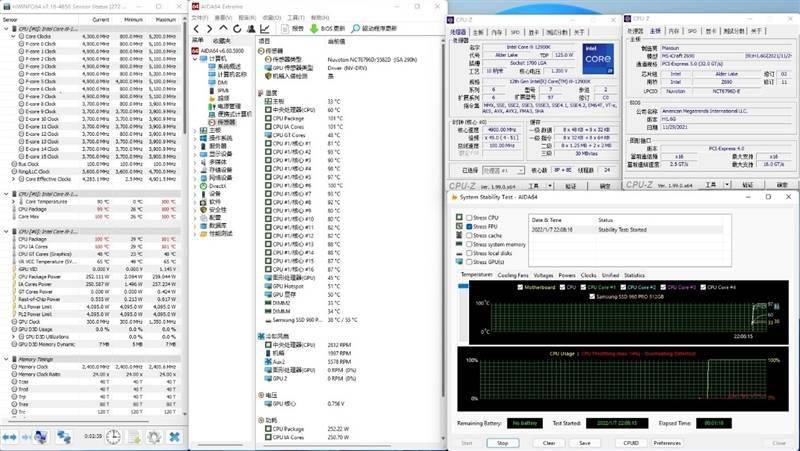
Task: Toggle the Motherboard graph checkbox
Action: coord(520,287)
